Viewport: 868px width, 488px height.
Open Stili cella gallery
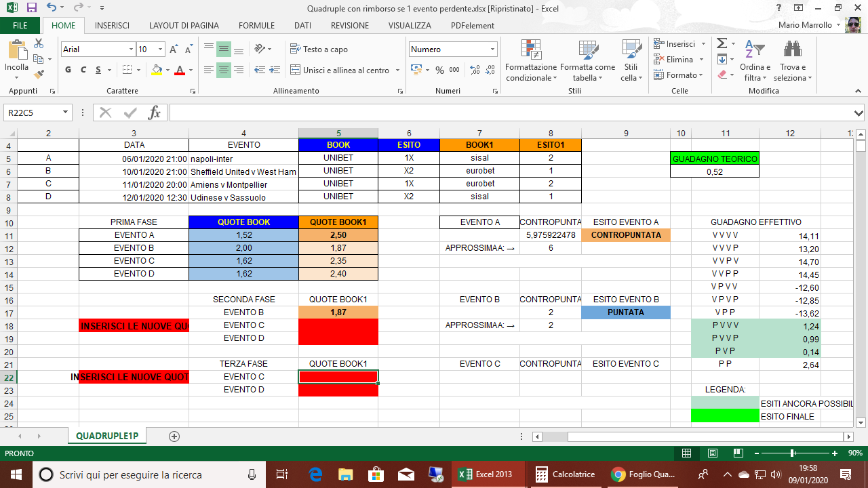coord(631,60)
